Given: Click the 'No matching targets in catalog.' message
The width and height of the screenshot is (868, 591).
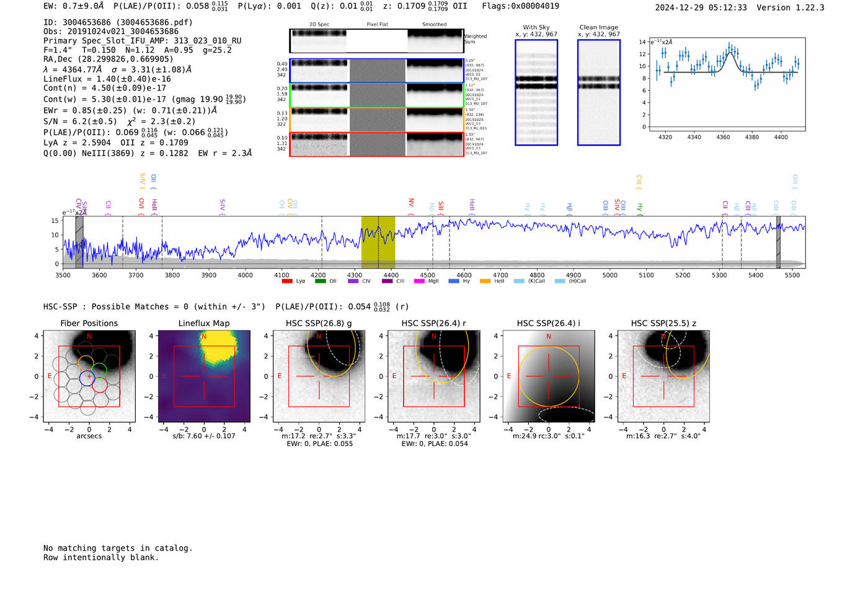Looking at the screenshot, I should [x=118, y=548].
